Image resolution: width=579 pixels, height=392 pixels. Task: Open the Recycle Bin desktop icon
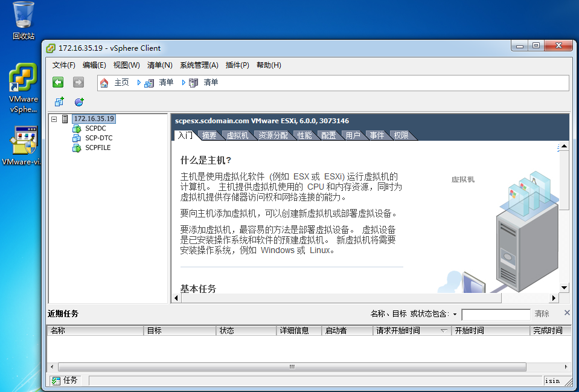tap(24, 21)
